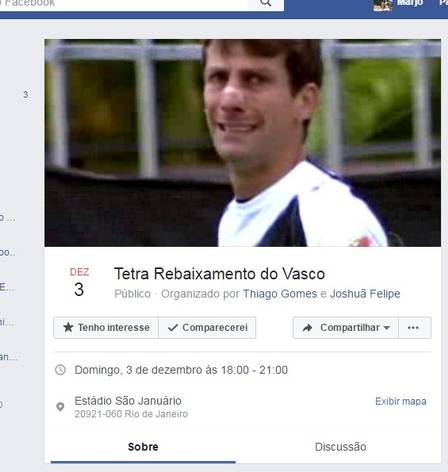Open Joshuã Felipe organizer profile
The height and width of the screenshot is (472, 448).
365,294
